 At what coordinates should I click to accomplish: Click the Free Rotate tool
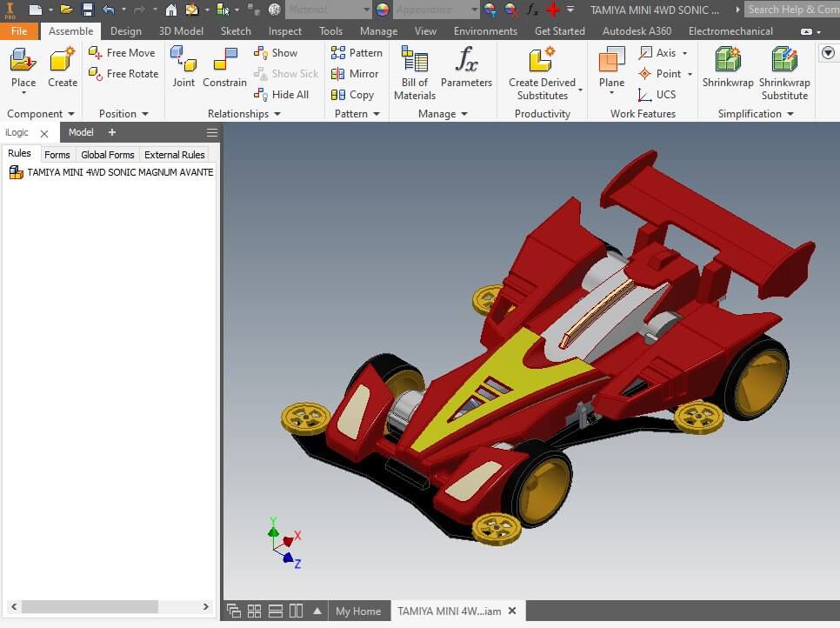pos(123,74)
